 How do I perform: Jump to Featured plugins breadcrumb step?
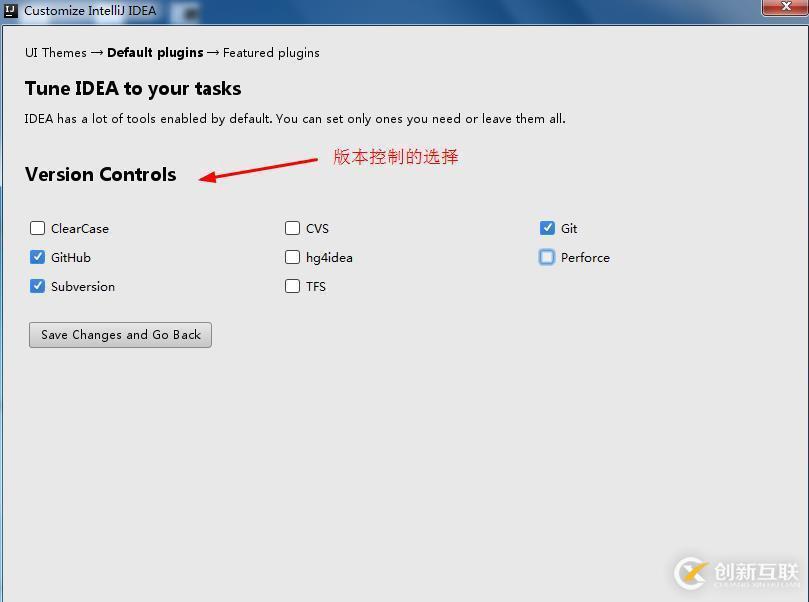tap(271, 52)
